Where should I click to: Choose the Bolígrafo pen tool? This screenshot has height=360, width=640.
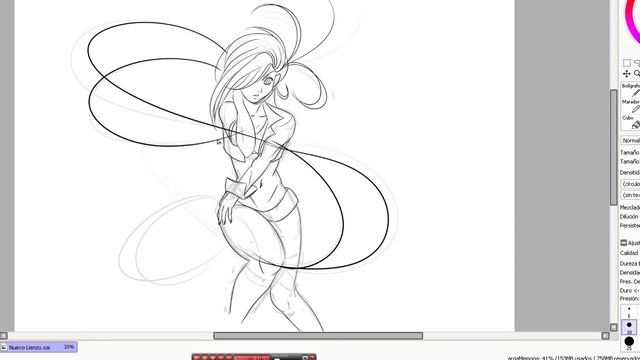coord(631,90)
